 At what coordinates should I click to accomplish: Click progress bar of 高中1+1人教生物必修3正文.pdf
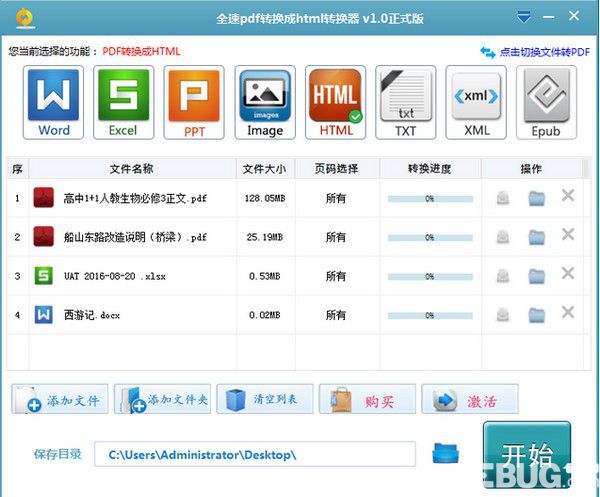430,199
